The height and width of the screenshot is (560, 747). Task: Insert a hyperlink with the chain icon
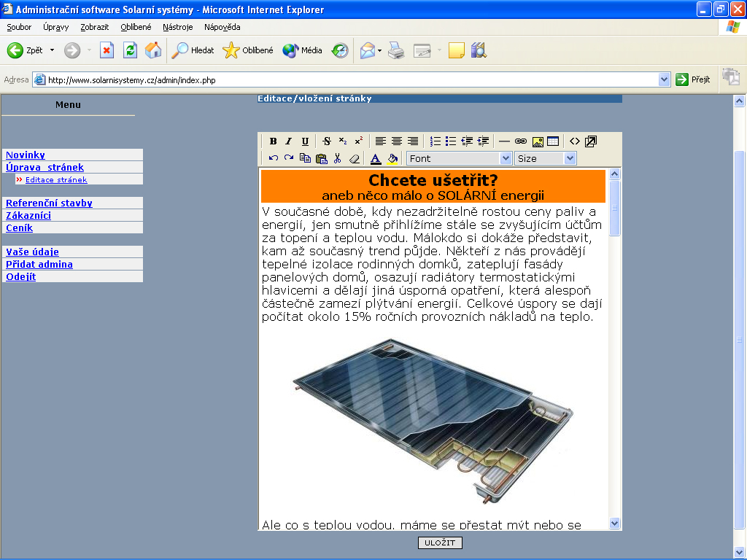[520, 141]
